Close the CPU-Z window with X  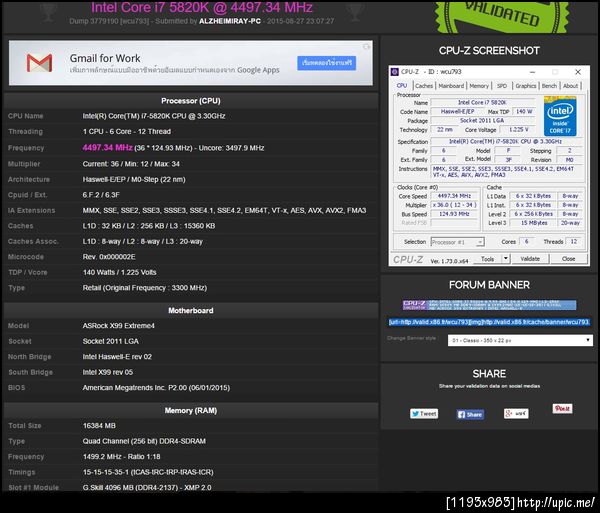[578, 72]
